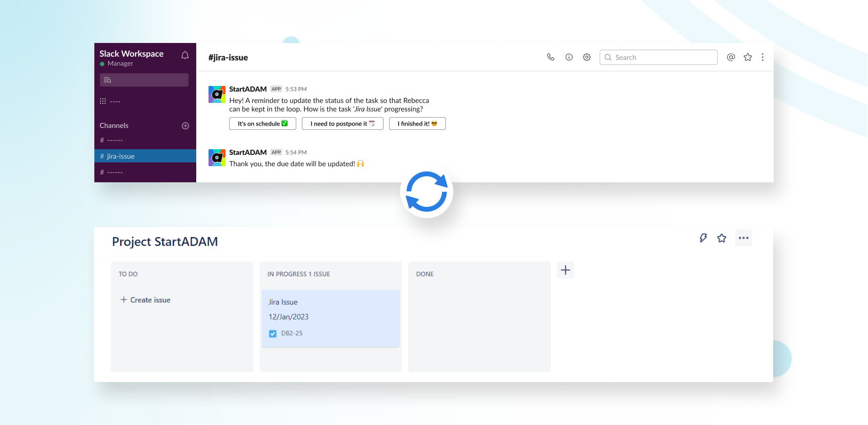Open the Jira Issue card
This screenshot has height=425, width=868.
click(331, 318)
